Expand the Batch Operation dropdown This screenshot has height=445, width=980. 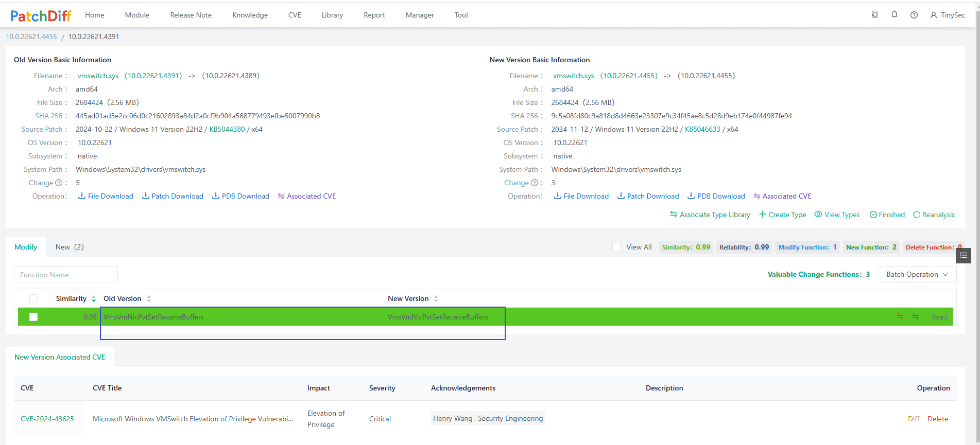pyautogui.click(x=917, y=274)
